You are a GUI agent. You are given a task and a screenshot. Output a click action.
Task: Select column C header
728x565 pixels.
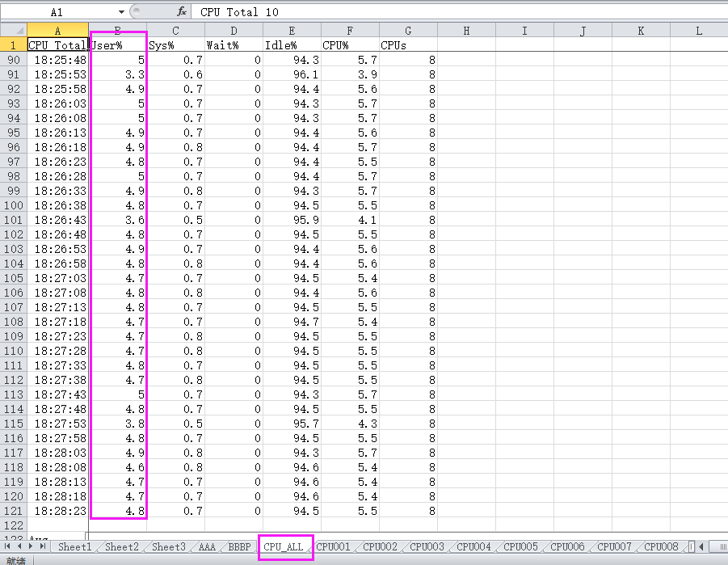point(175,31)
